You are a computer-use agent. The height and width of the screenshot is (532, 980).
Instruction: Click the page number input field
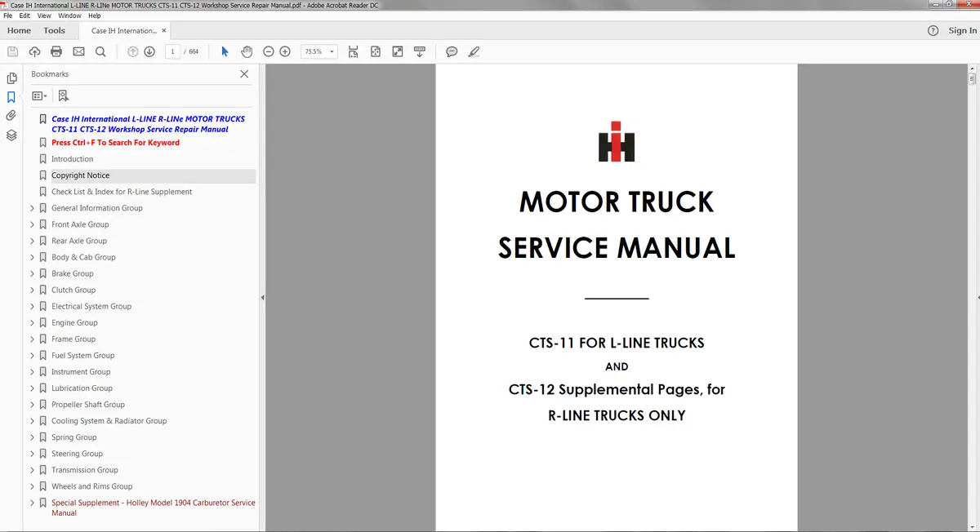(x=172, y=51)
